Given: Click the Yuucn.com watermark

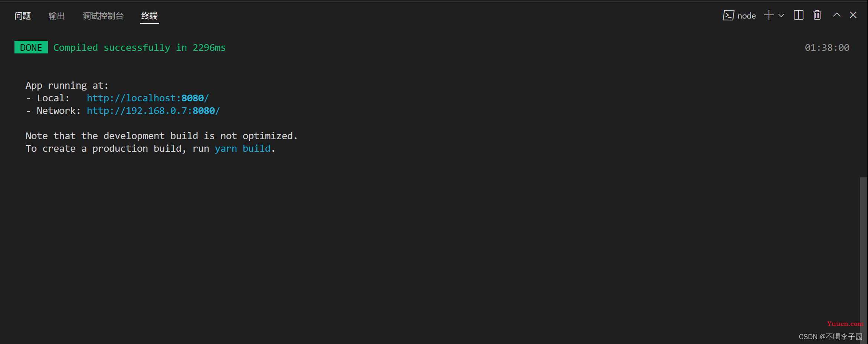Looking at the screenshot, I should [x=845, y=324].
